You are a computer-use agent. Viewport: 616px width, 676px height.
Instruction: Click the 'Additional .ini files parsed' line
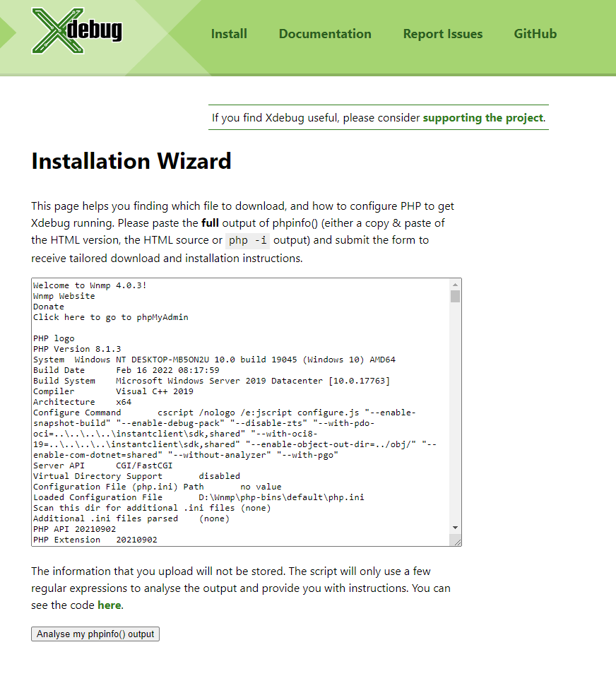click(x=131, y=518)
